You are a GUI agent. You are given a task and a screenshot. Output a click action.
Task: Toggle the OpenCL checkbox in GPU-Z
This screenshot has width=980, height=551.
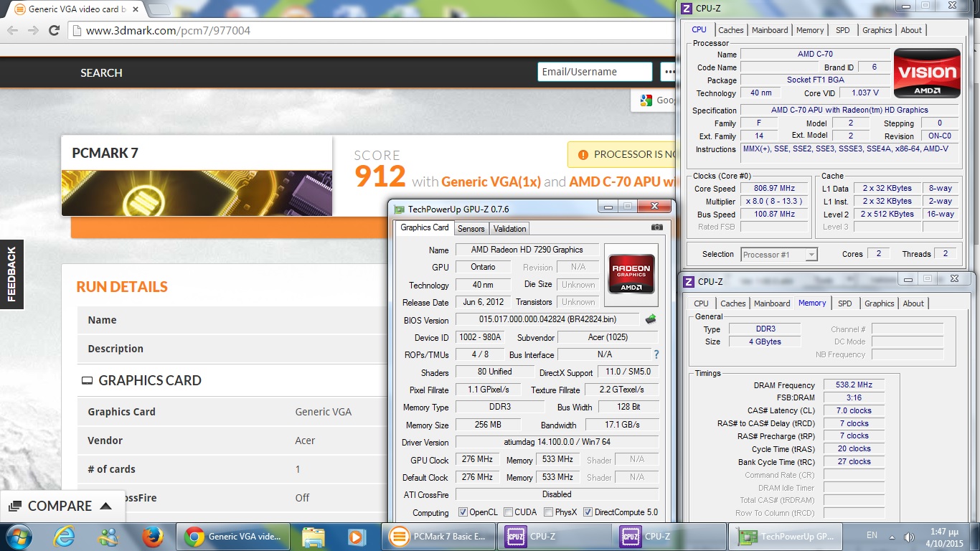pyautogui.click(x=463, y=512)
